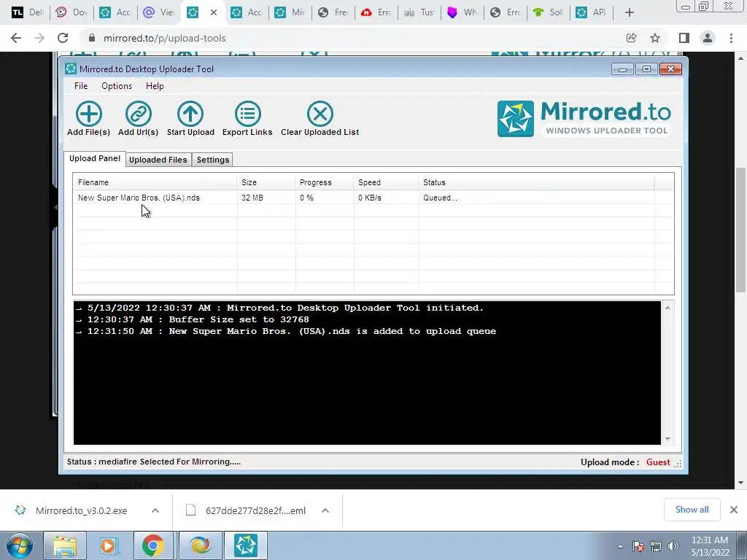747x560 pixels.
Task: Open the Options menu
Action: [x=117, y=86]
